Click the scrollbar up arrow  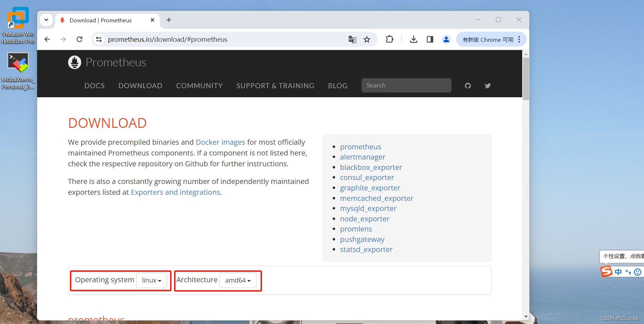click(x=526, y=54)
